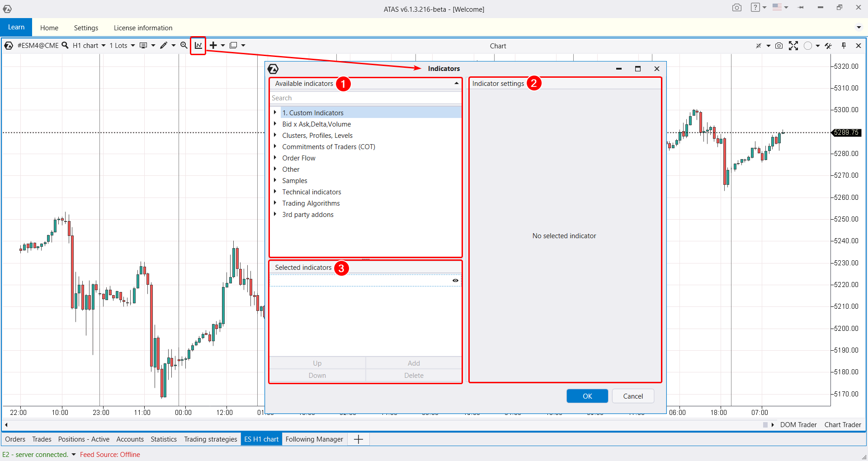The width and height of the screenshot is (868, 461).
Task: Expand chart to fullscreen with arrows icon
Action: pyautogui.click(x=793, y=46)
